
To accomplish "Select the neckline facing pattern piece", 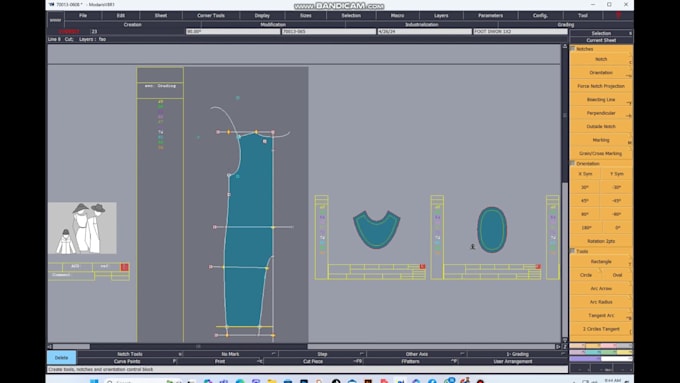I will pos(376,229).
